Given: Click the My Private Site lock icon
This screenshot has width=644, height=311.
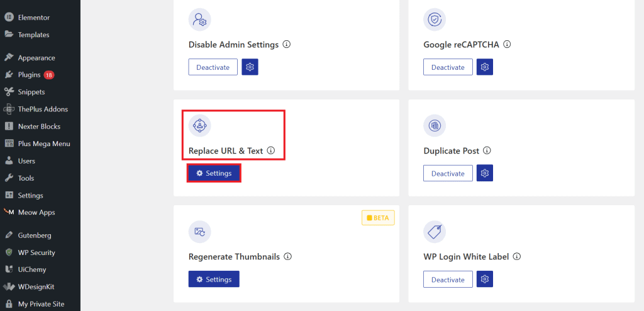Looking at the screenshot, I should coord(9,304).
